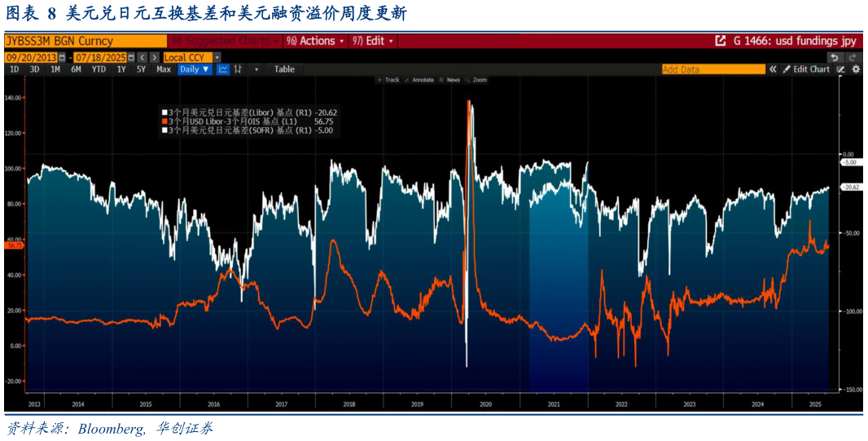868x441 pixels.
Task: Toggle the News overlay option
Action: [450, 80]
